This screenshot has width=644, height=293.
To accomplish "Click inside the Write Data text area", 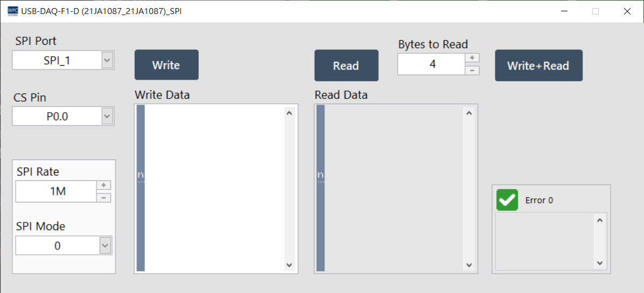I will point(214,189).
